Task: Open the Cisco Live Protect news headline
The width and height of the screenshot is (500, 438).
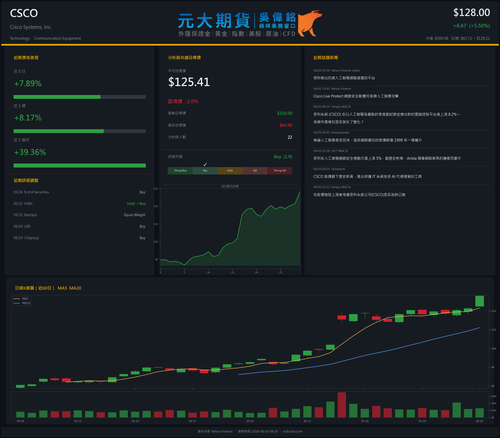Action: point(356,96)
